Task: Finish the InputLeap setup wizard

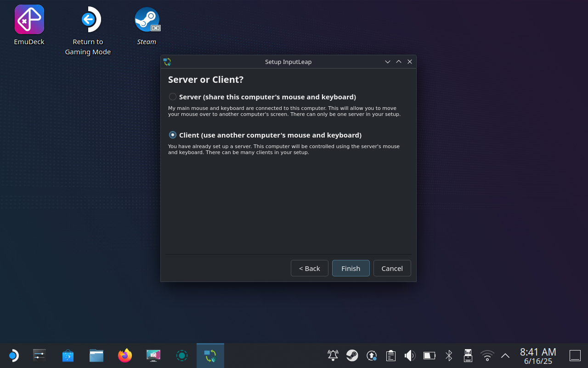Action: (351, 268)
